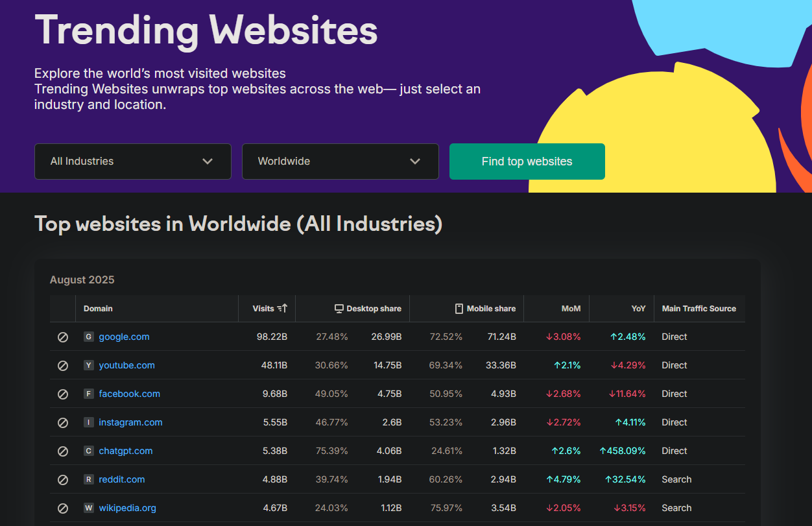
Task: Click the desktop monitor icon in header
Action: 339,309
